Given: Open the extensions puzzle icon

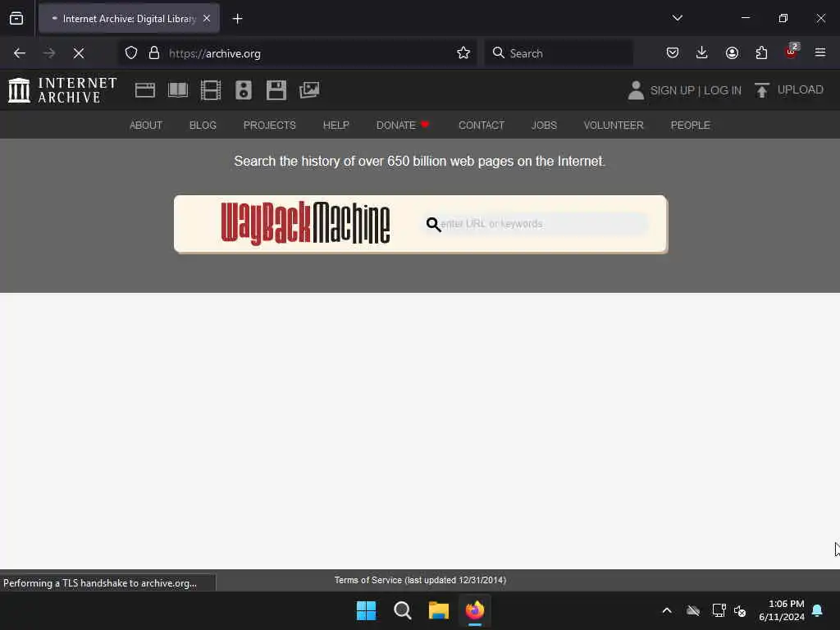Looking at the screenshot, I should click(x=761, y=53).
